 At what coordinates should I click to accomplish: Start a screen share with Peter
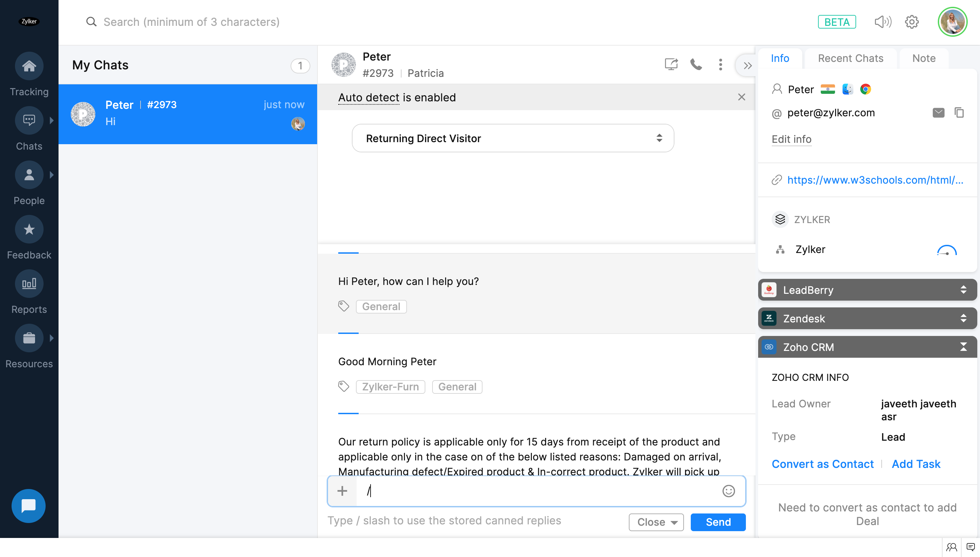tap(671, 64)
